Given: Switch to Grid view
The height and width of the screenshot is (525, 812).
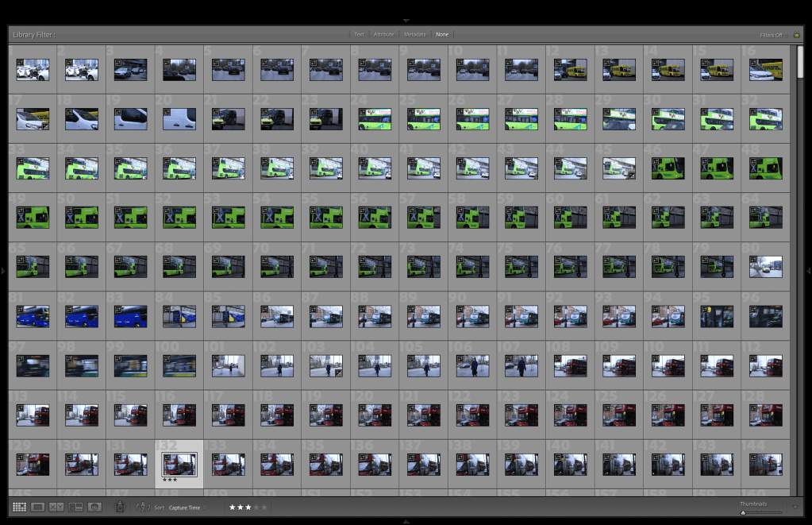Looking at the screenshot, I should [19, 507].
